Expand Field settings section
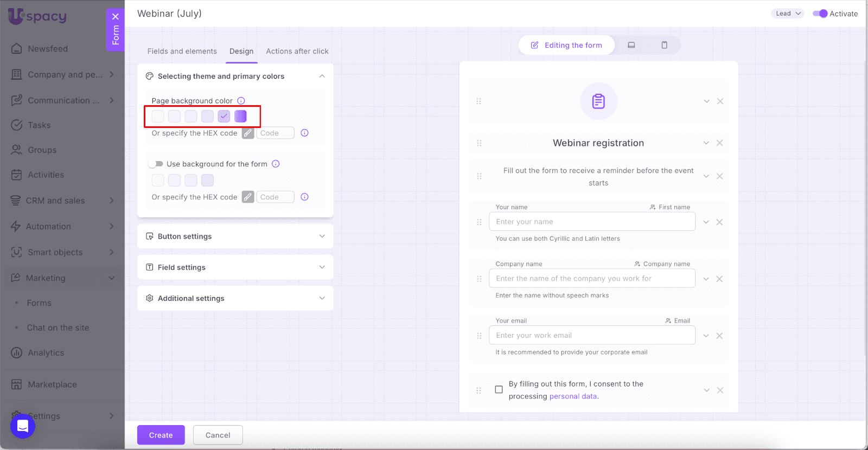 tap(235, 267)
